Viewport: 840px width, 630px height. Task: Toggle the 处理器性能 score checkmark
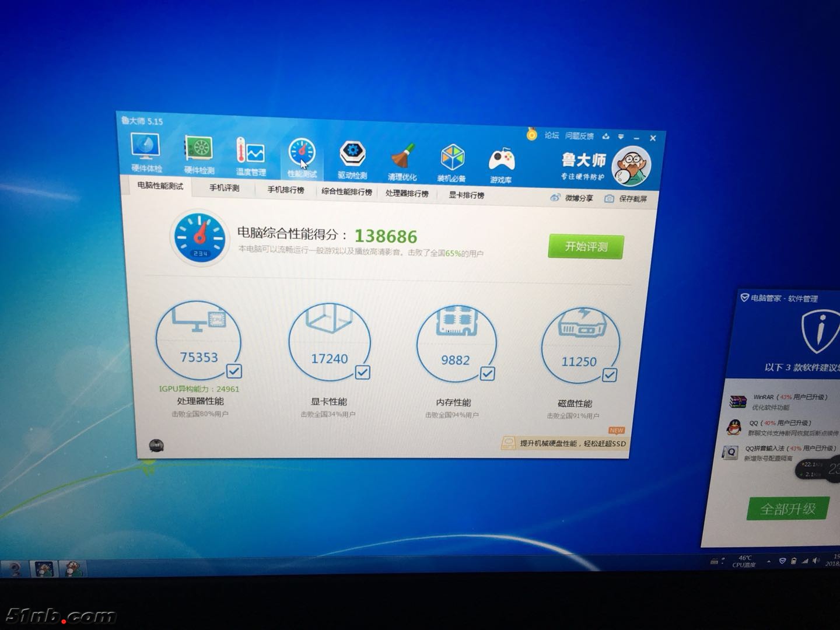pyautogui.click(x=234, y=371)
